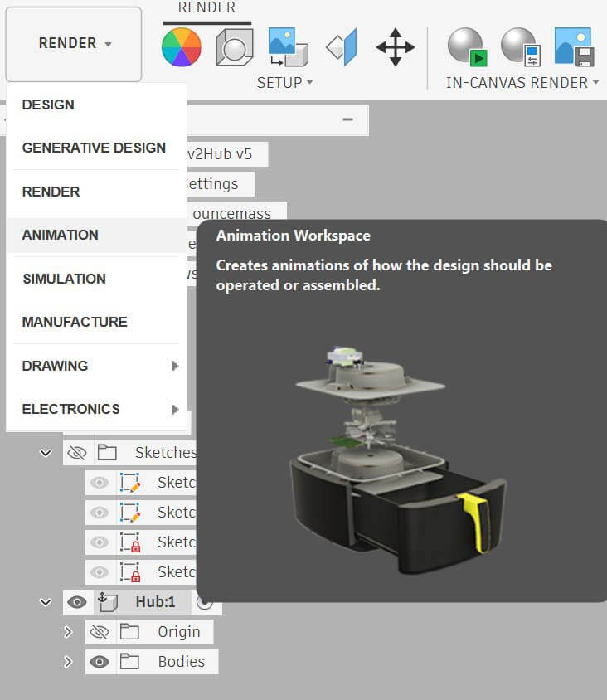Image resolution: width=607 pixels, height=700 pixels.
Task: Click the last locked sketch icon
Action: pos(130,572)
